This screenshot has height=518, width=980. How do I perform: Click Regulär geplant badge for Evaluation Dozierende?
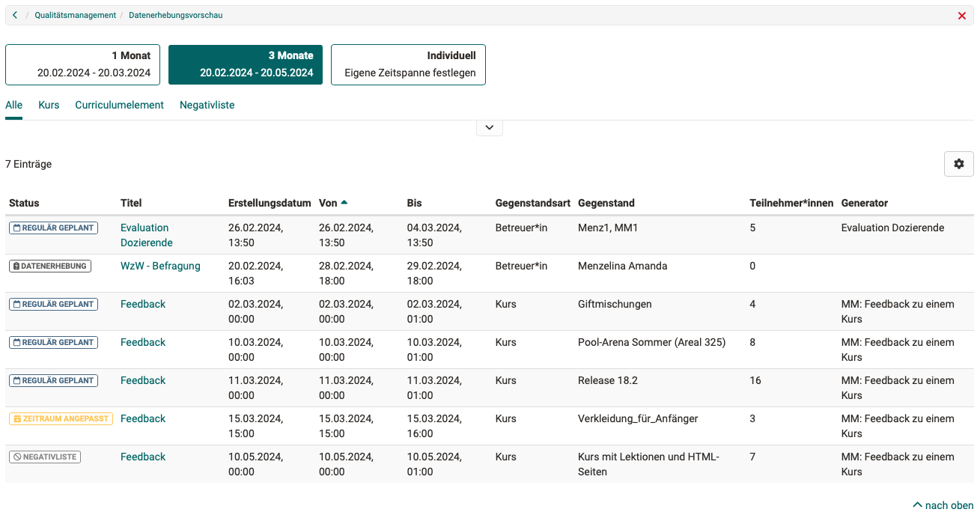(x=53, y=228)
